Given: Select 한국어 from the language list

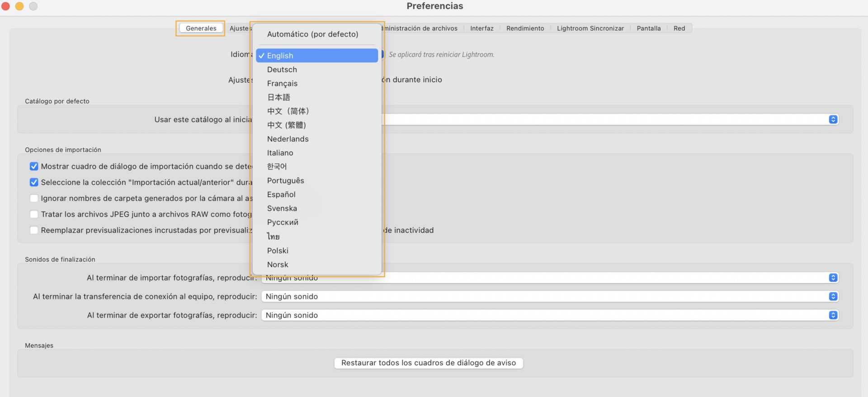Looking at the screenshot, I should (x=317, y=166).
